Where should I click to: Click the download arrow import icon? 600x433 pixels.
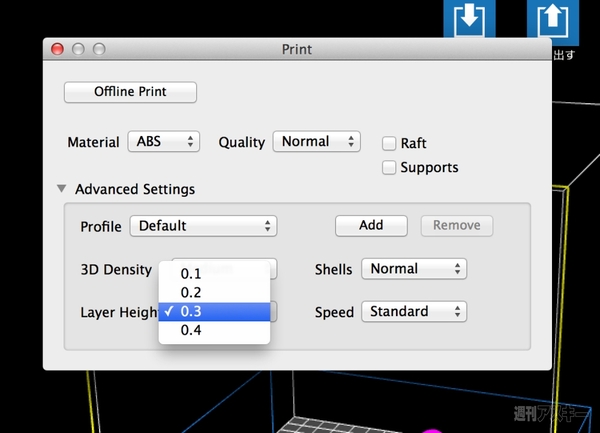[468, 20]
